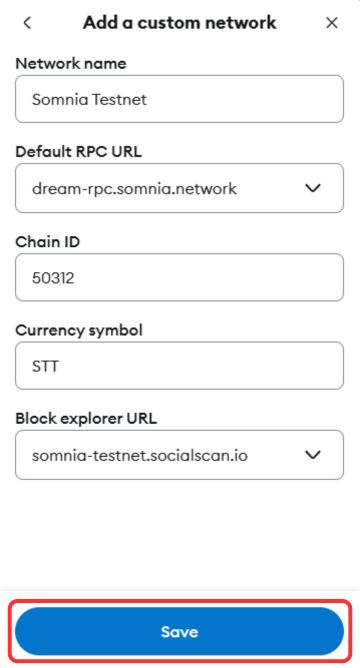Screen dimensions: 360x668
Task: Click the 50312 chain ID value
Action: [x=53, y=278]
